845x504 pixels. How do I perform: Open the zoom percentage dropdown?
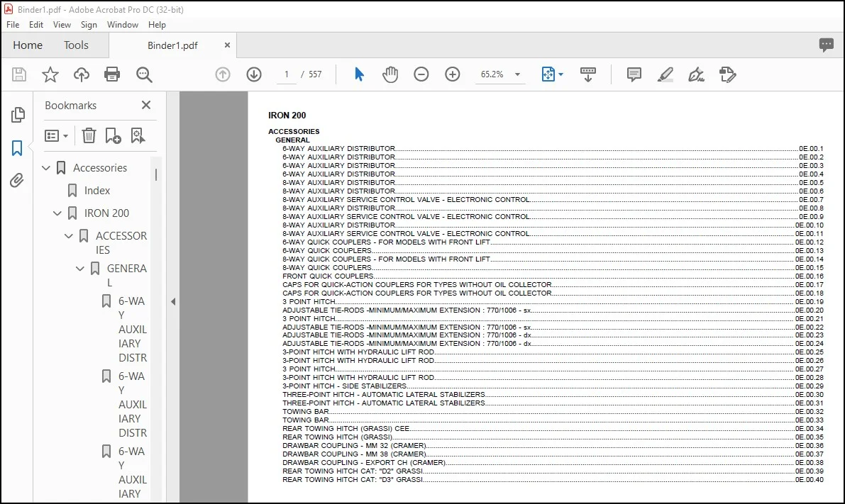517,74
